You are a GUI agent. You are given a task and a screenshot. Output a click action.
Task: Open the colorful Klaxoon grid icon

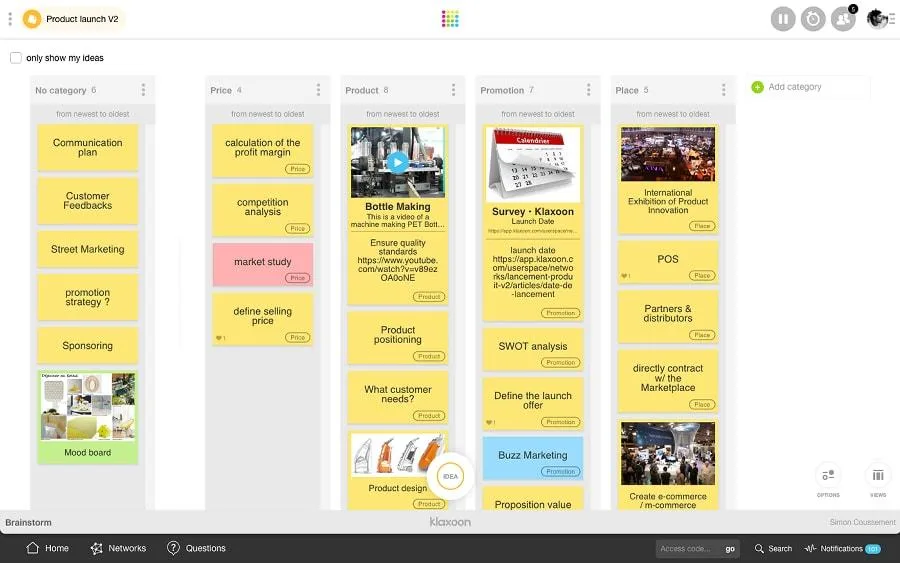[450, 19]
